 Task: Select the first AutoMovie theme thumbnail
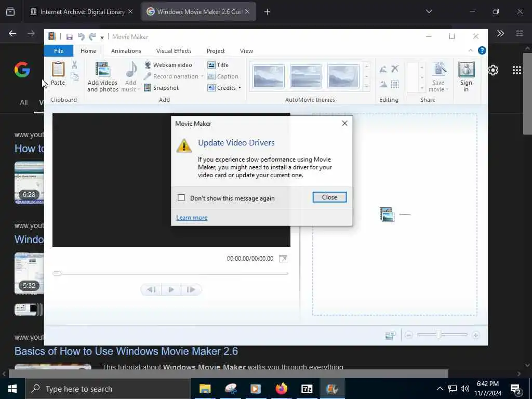pos(269,76)
